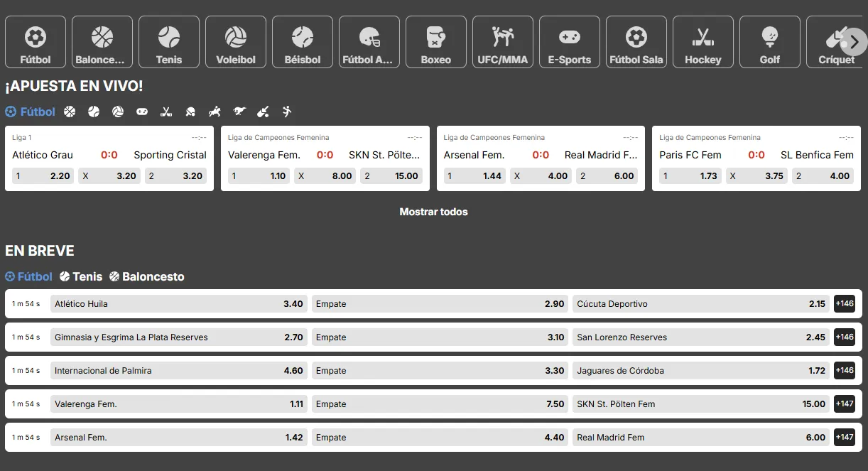
Task: Show live greyhound racing events
Action: (x=239, y=112)
